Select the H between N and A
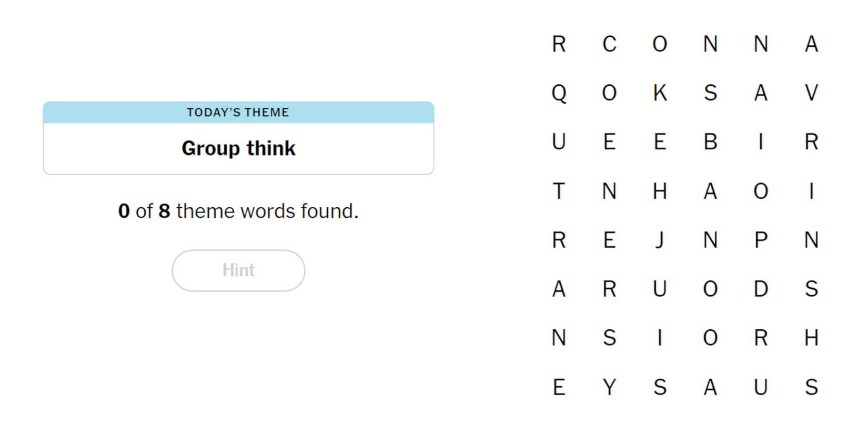This screenshot has height=434, width=868. (x=660, y=191)
